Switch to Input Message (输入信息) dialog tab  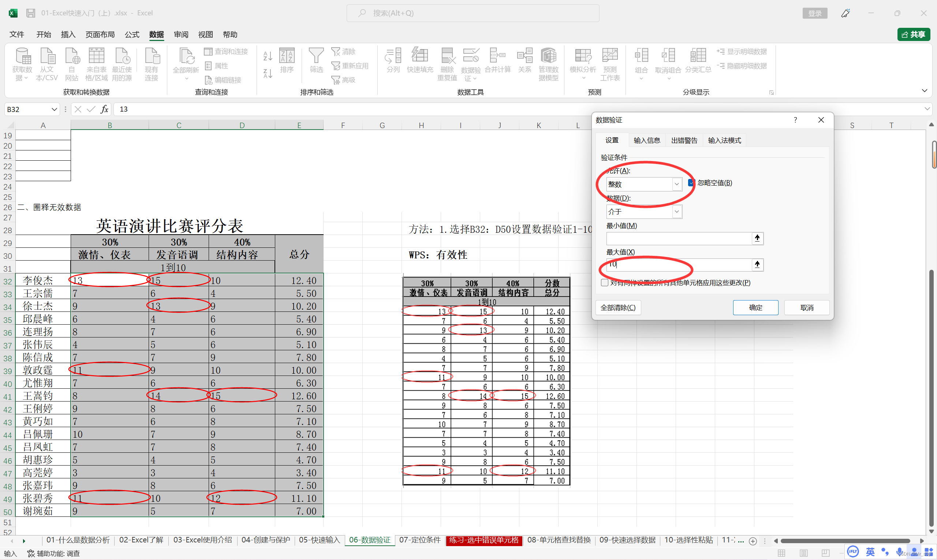click(x=647, y=141)
